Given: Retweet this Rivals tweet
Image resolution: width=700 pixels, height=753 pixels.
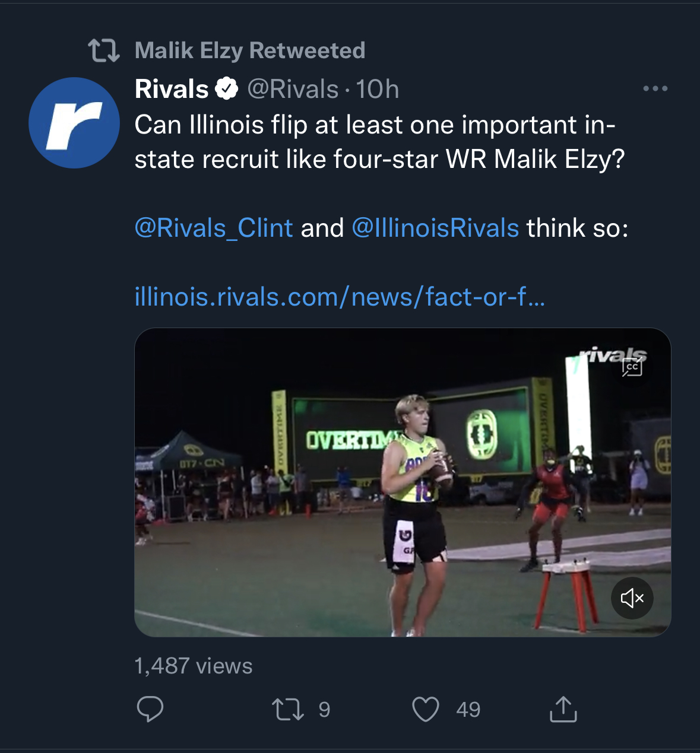Looking at the screenshot, I should point(288,709).
